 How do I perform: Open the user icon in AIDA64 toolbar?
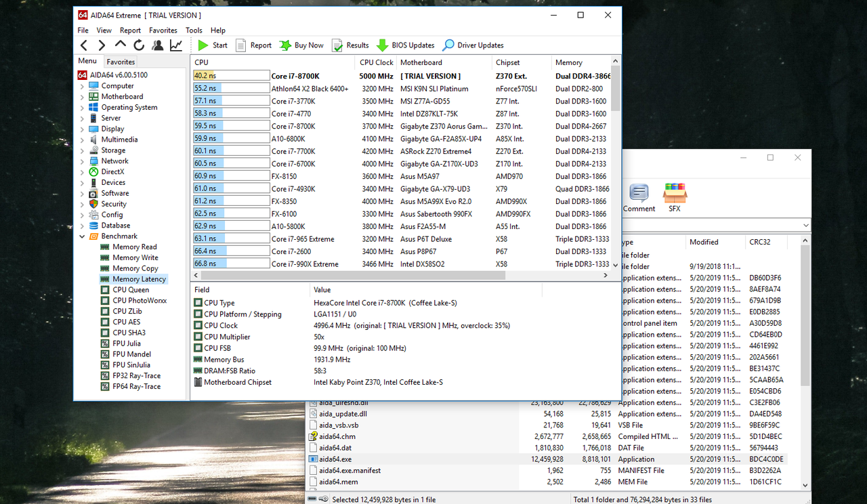pos(157,45)
